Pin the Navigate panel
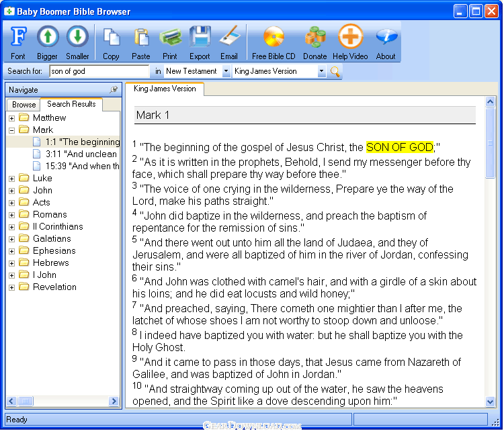This screenshot has height=431, width=504. (114, 89)
